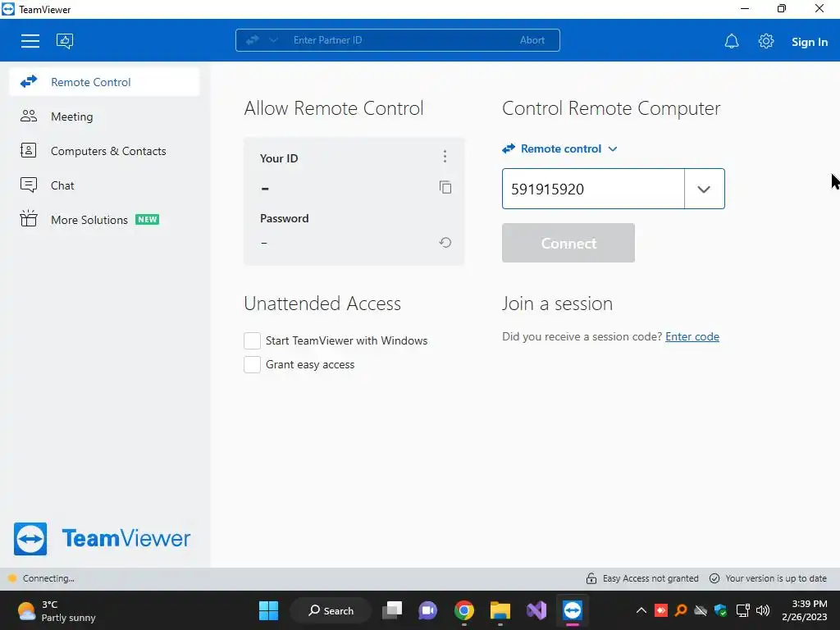Click the orange connecting status dot

[11, 578]
